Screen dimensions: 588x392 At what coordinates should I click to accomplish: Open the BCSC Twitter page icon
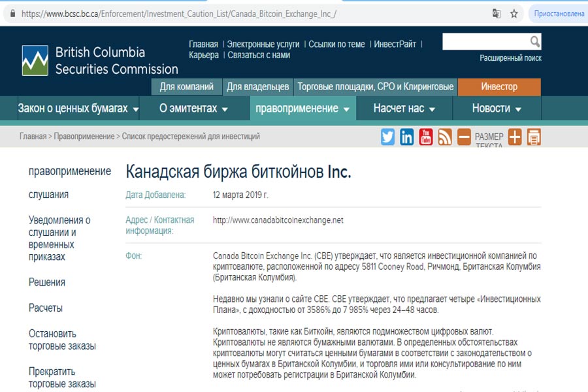click(x=387, y=137)
